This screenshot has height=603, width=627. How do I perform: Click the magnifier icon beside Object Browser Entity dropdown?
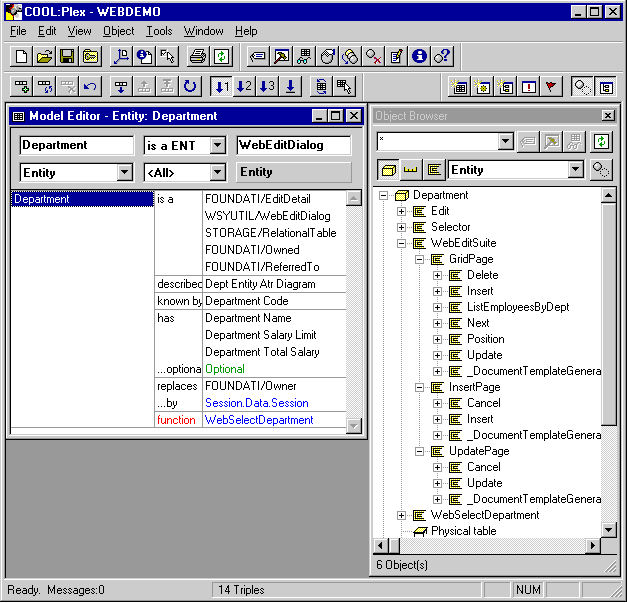[600, 170]
